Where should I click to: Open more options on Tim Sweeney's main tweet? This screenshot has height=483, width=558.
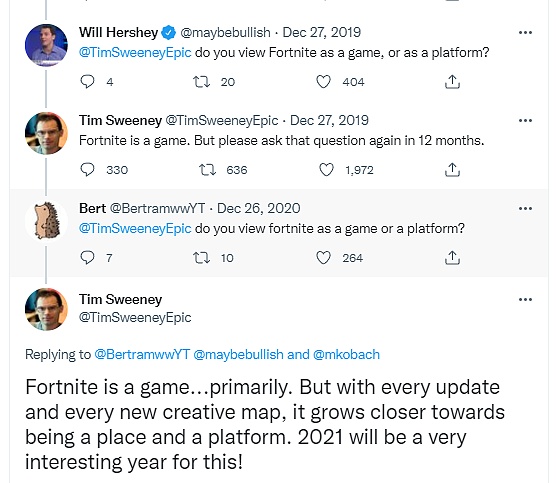525,300
